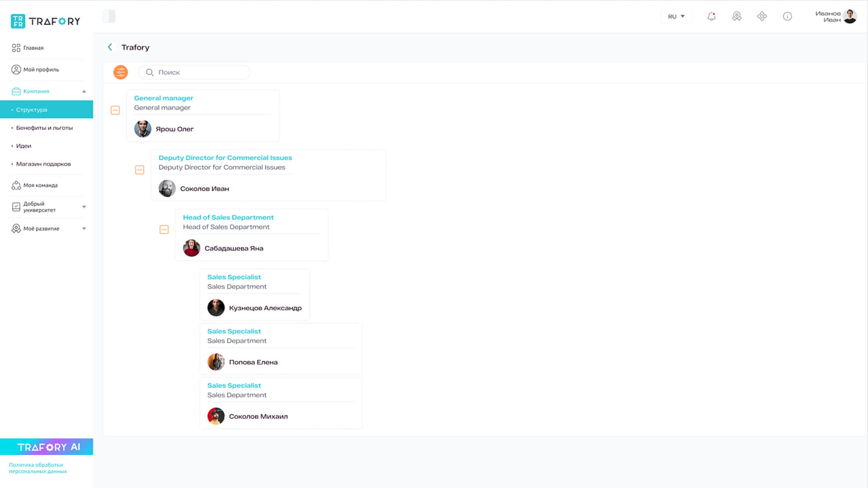Collapse the Deputy Director for Commercial Issues node
The image size is (868, 488).
140,170
